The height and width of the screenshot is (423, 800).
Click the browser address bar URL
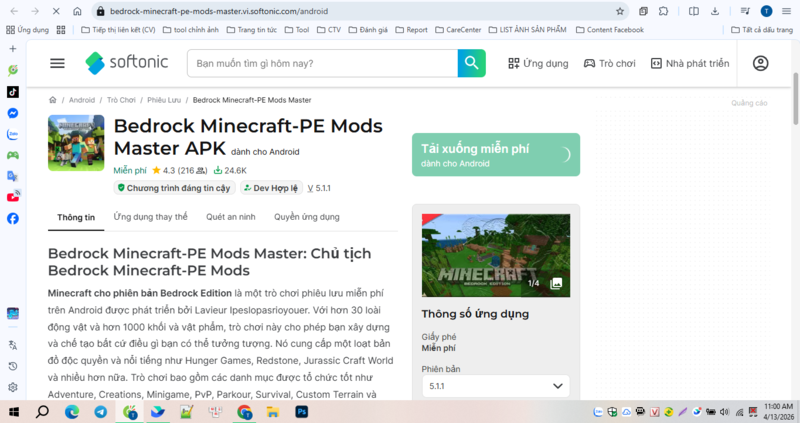[219, 11]
